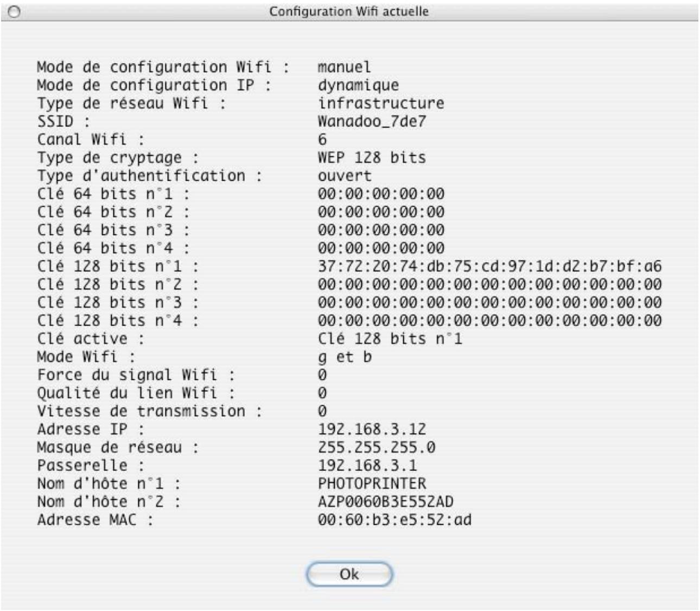Screen dimensions: 700x611
Task: Click the 'manuel' Wifi configuration mode value
Action: (x=345, y=67)
